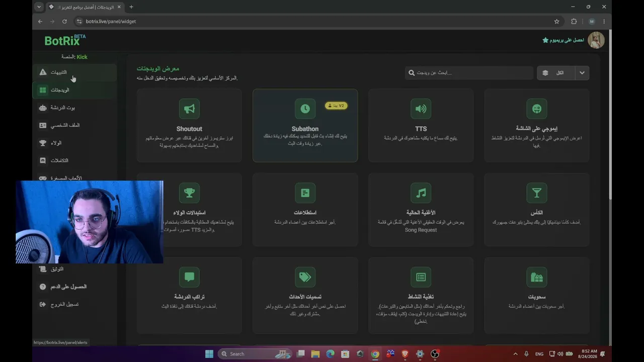The image size is (644, 362).
Task: Open the loyalty redemptions trophy icon
Action: (x=189, y=193)
